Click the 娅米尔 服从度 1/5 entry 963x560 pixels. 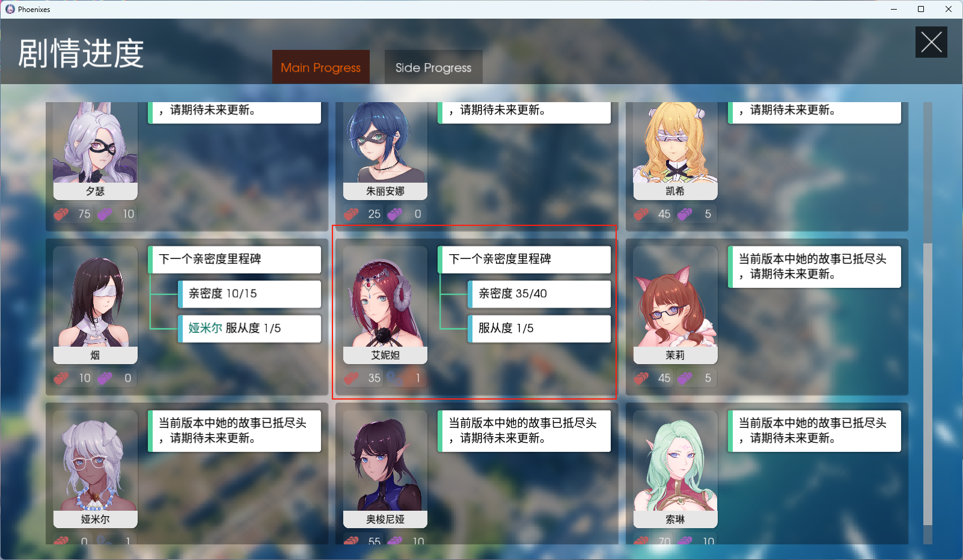pyautogui.click(x=249, y=329)
